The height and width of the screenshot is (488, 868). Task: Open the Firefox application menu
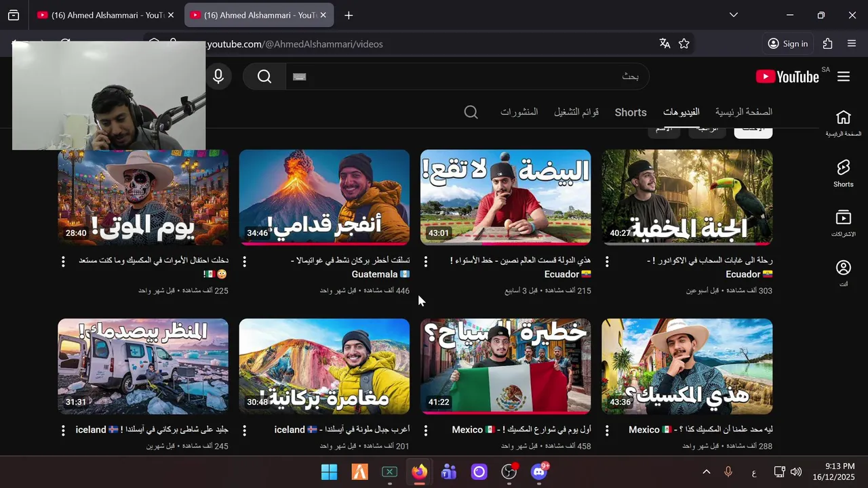852,43
